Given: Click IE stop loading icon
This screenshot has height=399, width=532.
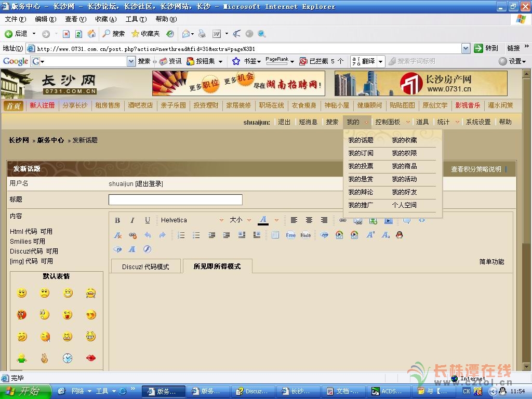Looking at the screenshot, I should [x=66, y=34].
